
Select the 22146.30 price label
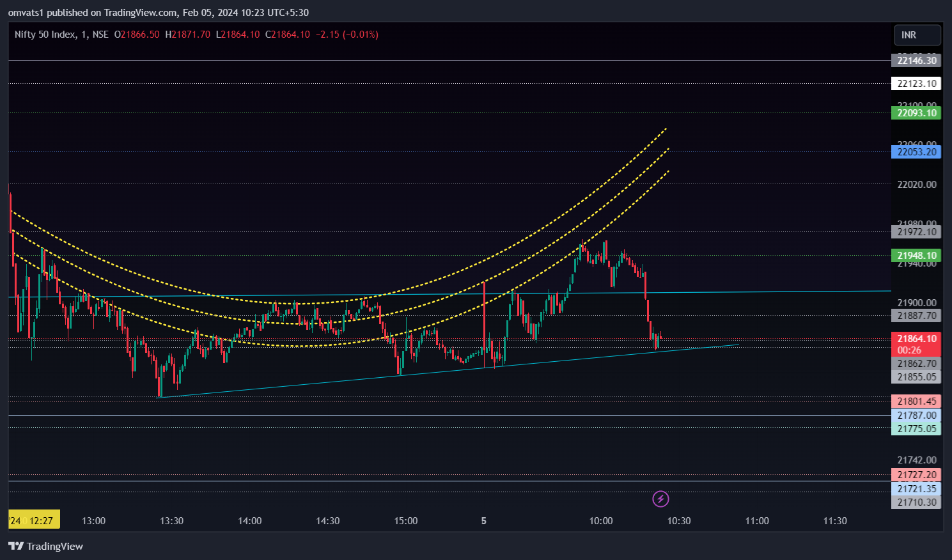click(x=916, y=61)
